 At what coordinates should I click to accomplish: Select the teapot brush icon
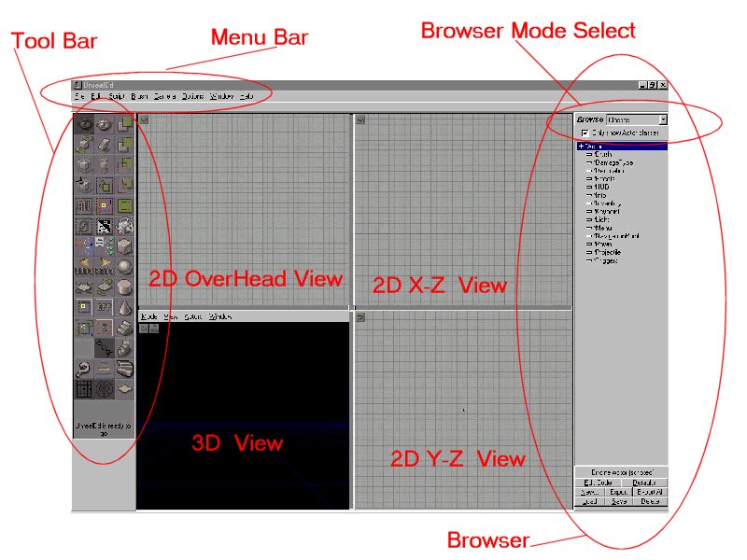click(x=125, y=226)
